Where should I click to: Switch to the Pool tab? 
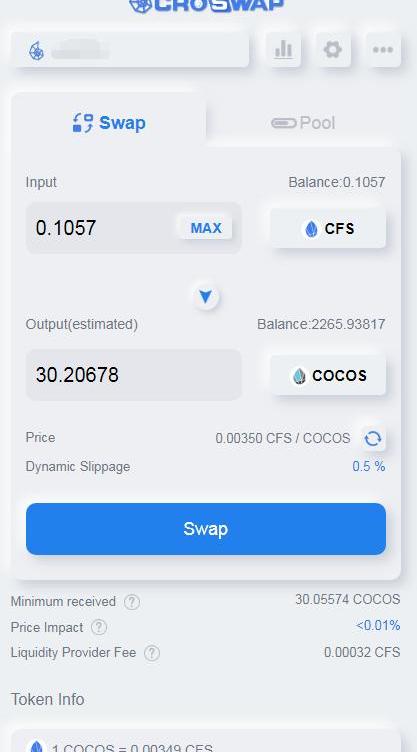[x=303, y=123]
